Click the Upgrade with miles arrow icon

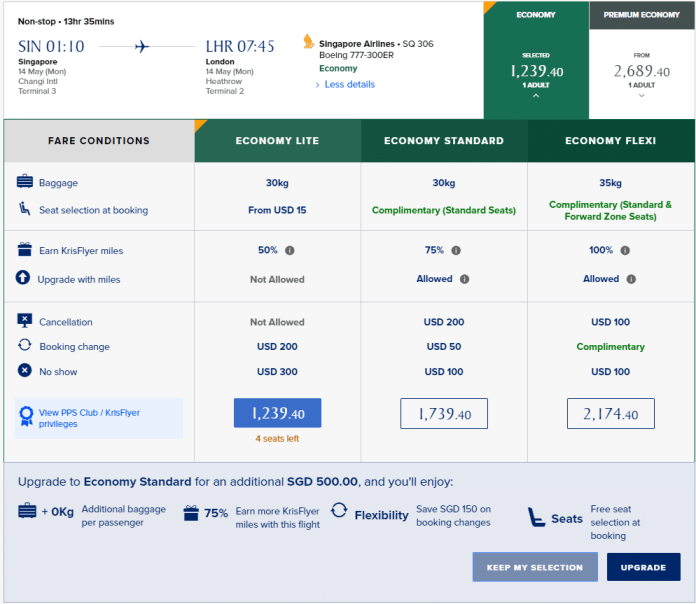25,279
